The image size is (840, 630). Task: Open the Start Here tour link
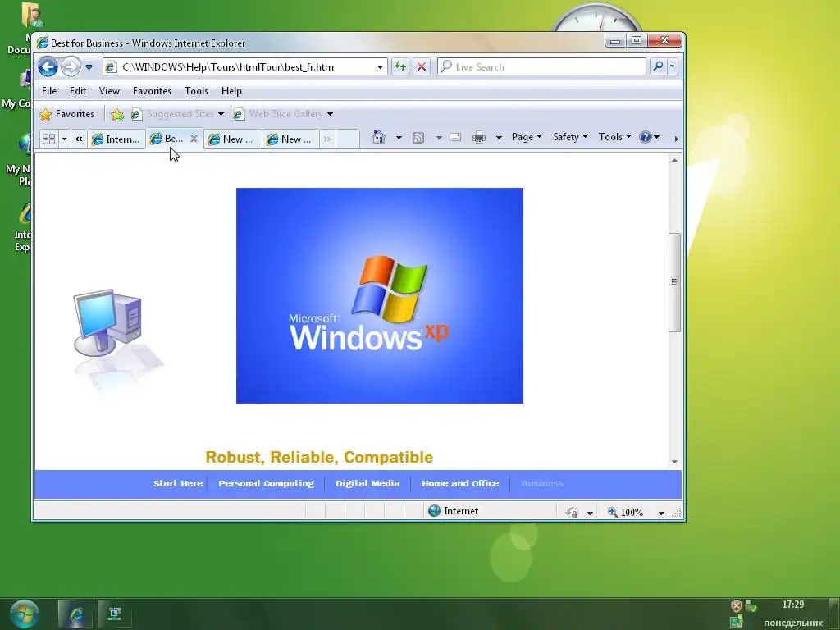click(x=178, y=483)
